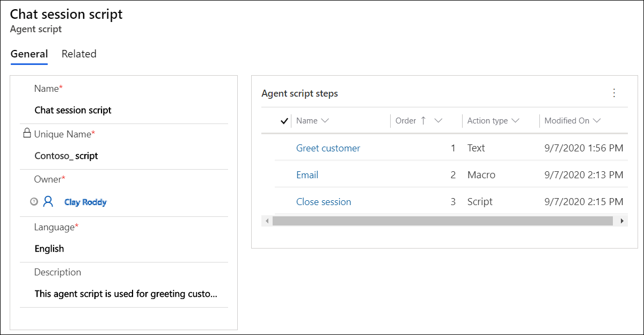Click the lock icon beside Unique Name
The height and width of the screenshot is (335, 644).
27,133
